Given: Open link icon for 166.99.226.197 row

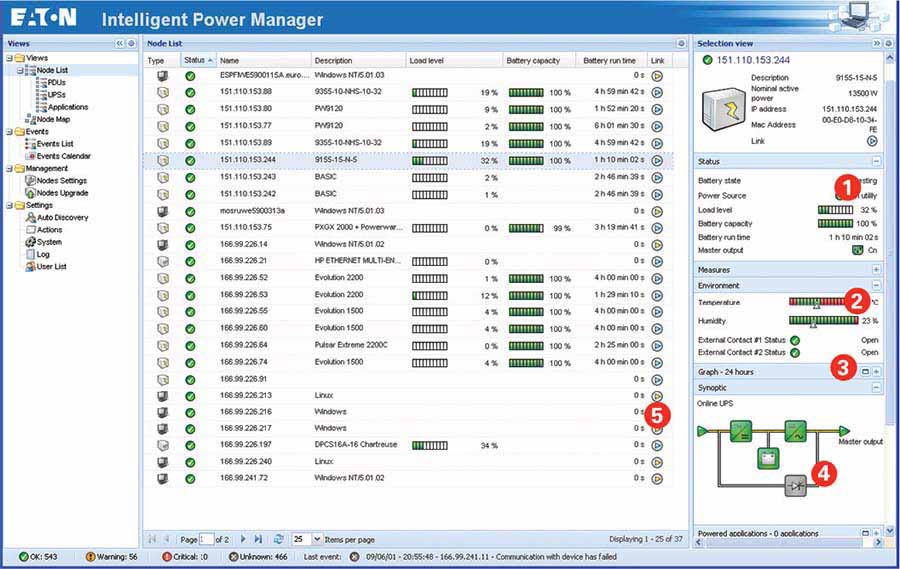Looking at the screenshot, I should coord(657,445).
